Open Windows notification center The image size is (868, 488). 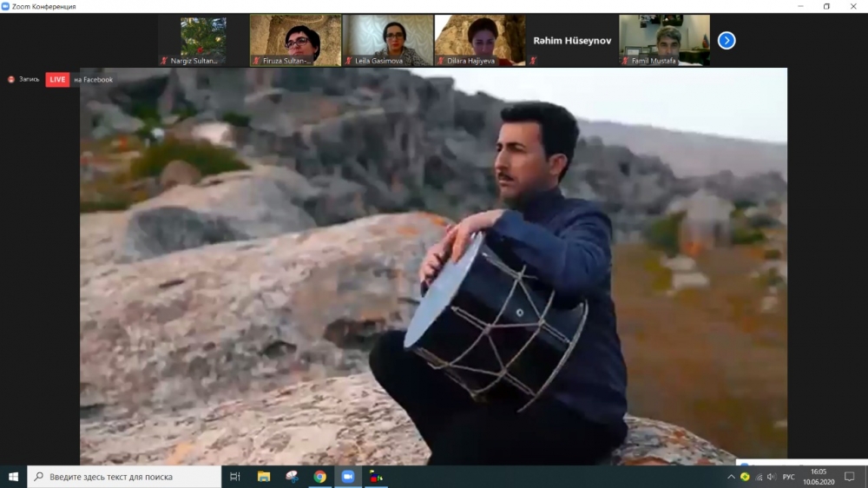click(x=850, y=477)
